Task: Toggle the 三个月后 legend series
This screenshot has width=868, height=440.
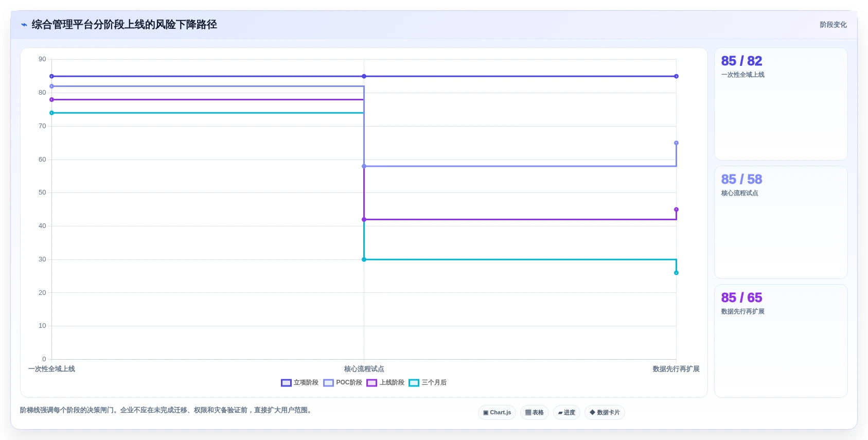Action: (x=428, y=382)
